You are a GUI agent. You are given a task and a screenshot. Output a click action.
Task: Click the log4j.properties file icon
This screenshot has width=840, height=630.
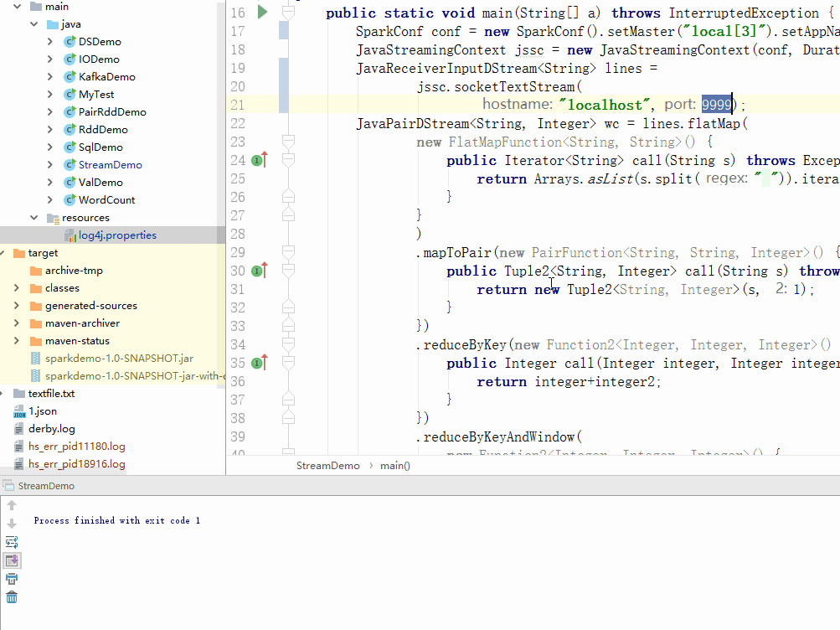coord(70,235)
